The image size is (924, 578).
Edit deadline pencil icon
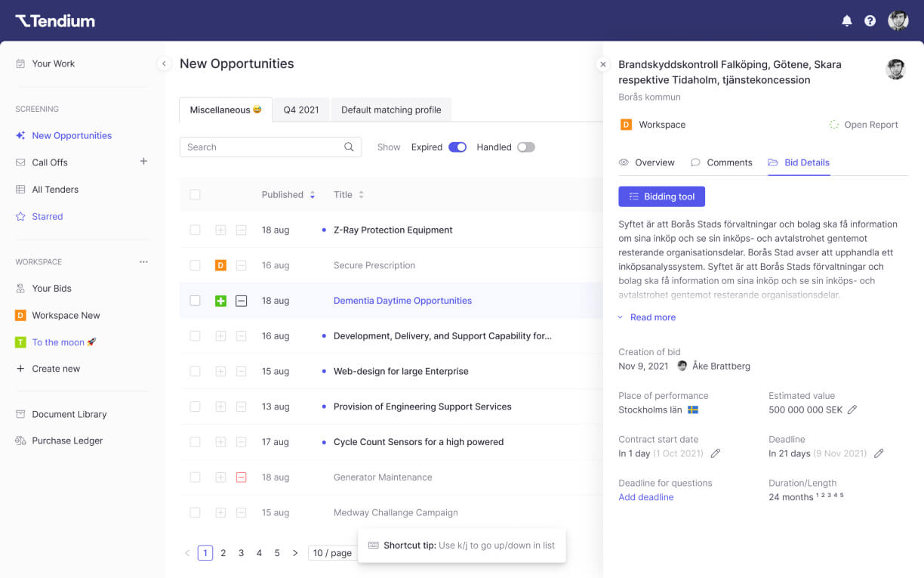click(x=879, y=453)
